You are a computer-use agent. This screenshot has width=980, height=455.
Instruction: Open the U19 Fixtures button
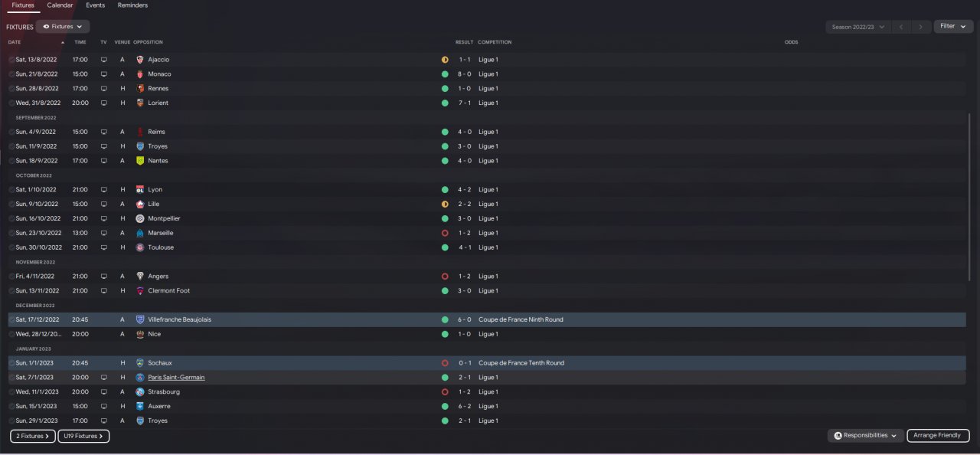(x=83, y=436)
